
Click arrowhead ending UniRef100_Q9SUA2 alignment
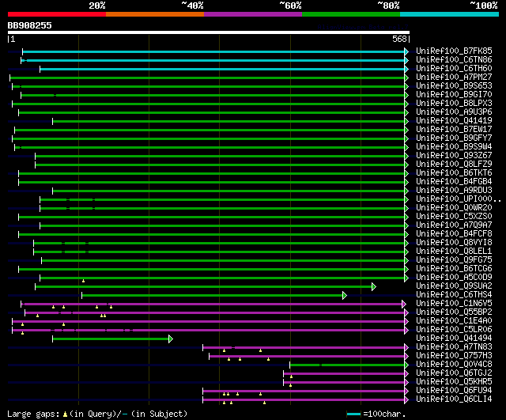[x=374, y=286]
